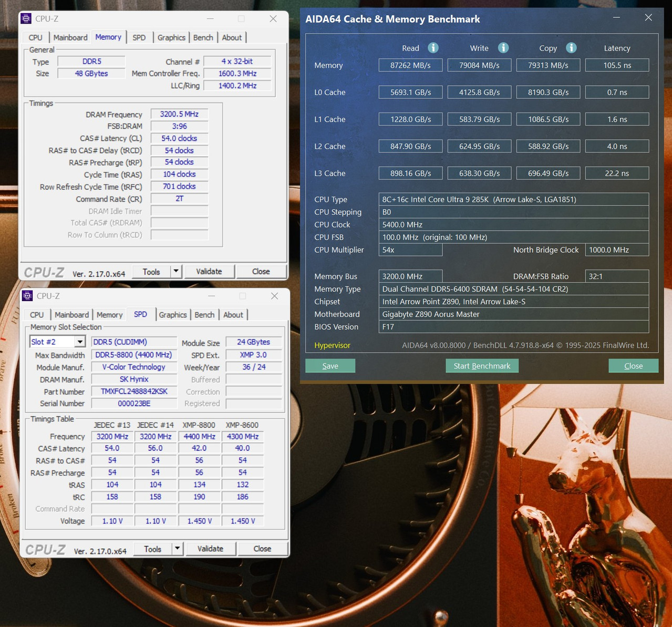Click Validate in the CPU-Z Memory window
This screenshot has width=672, height=627.
(x=209, y=272)
